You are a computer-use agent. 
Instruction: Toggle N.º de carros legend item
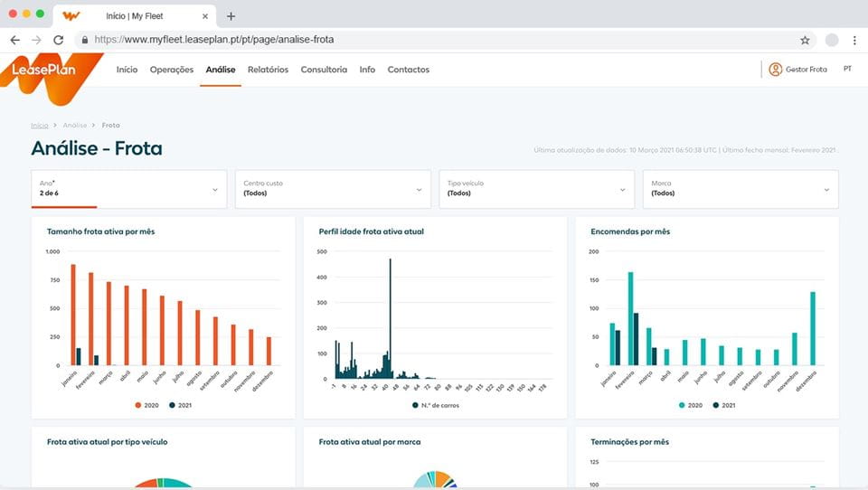click(x=434, y=405)
